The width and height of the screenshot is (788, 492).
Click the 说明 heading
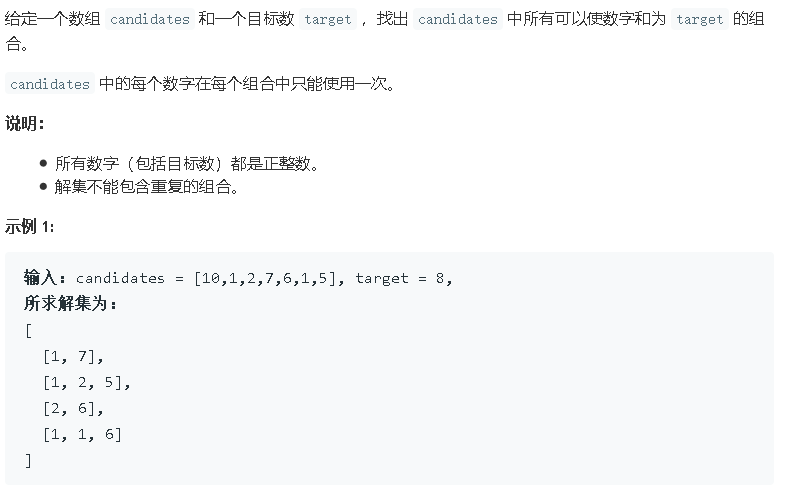25,123
